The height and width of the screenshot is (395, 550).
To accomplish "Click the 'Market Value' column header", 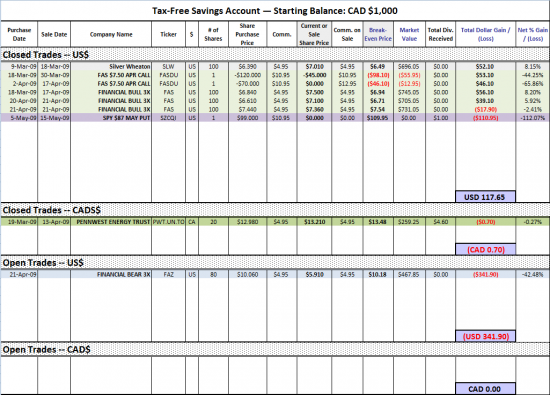I will coord(409,34).
